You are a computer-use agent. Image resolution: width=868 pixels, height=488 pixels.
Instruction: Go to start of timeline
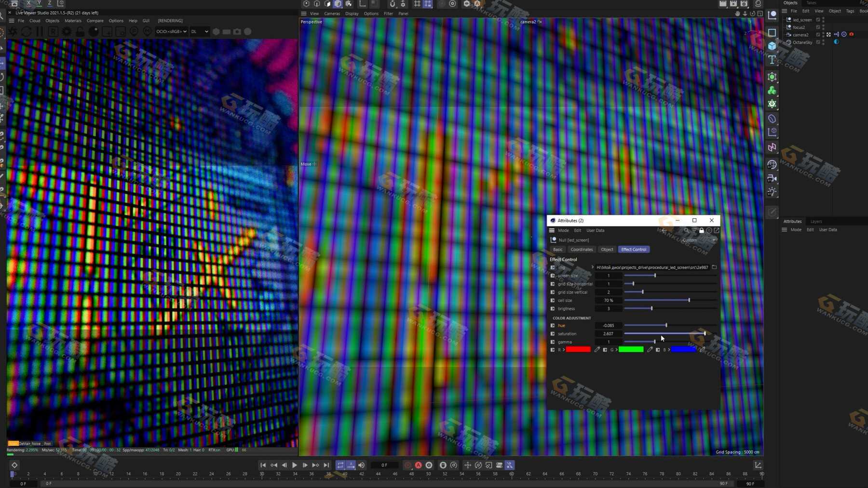coord(263,465)
